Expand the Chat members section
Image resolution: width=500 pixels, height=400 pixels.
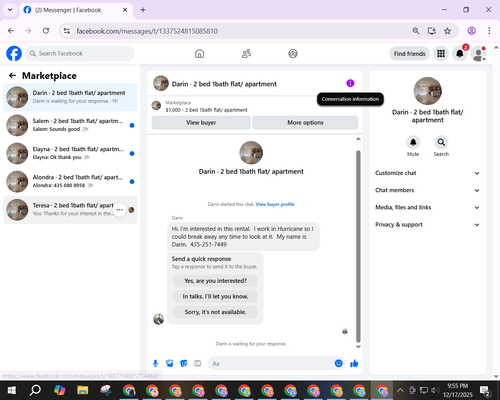click(427, 190)
